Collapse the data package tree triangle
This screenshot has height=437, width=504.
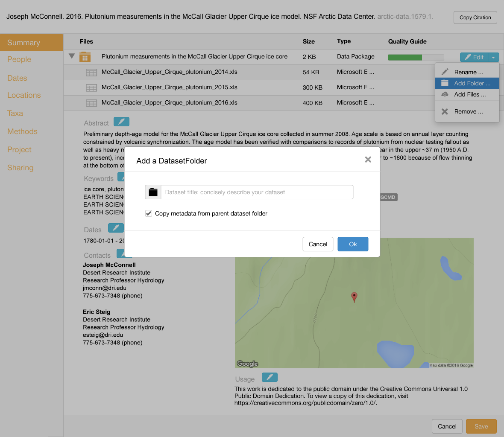tap(72, 56)
